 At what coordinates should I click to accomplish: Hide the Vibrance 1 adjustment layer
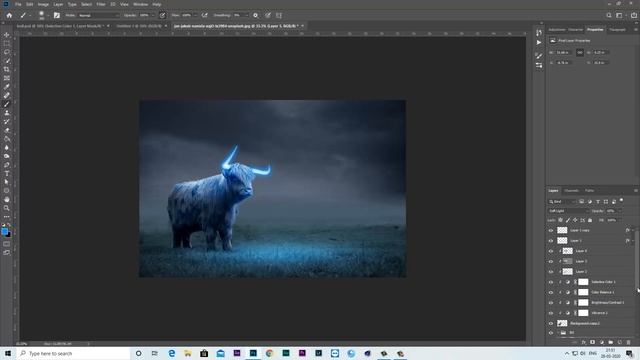click(x=551, y=313)
